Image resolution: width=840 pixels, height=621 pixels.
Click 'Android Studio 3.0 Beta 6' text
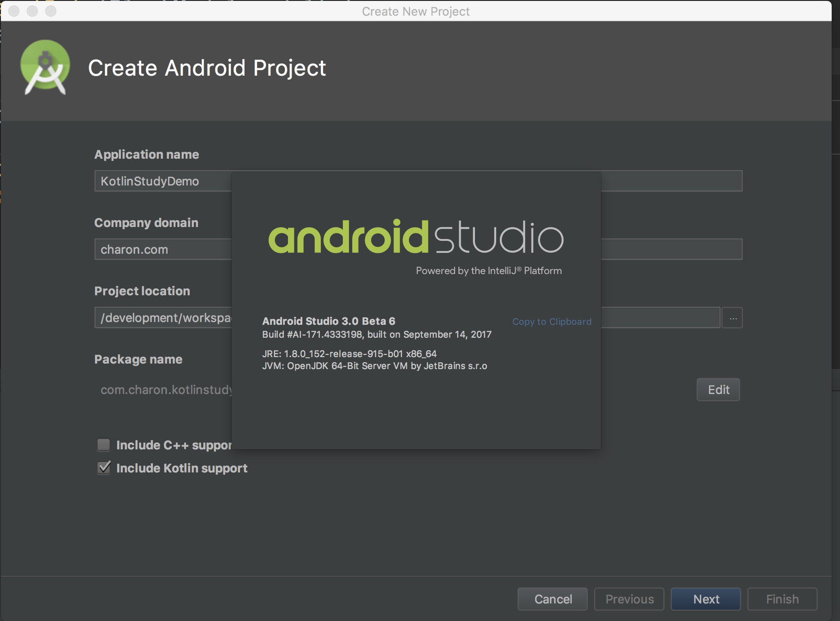coord(329,321)
